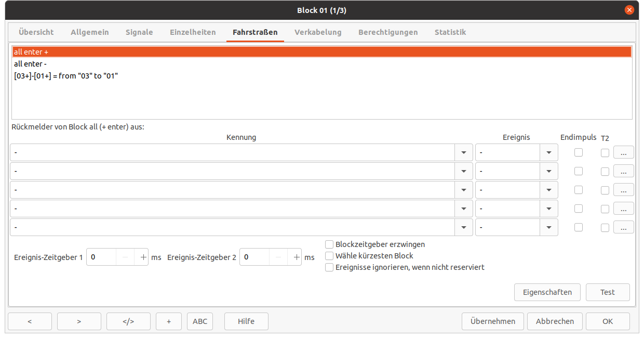Click the next block '>' button
644x338 pixels.
(79, 321)
